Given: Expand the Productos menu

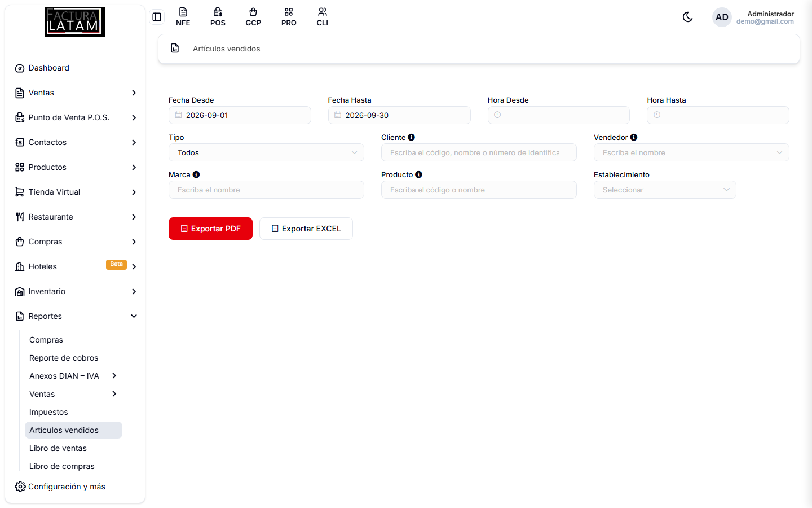Looking at the screenshot, I should pos(76,167).
